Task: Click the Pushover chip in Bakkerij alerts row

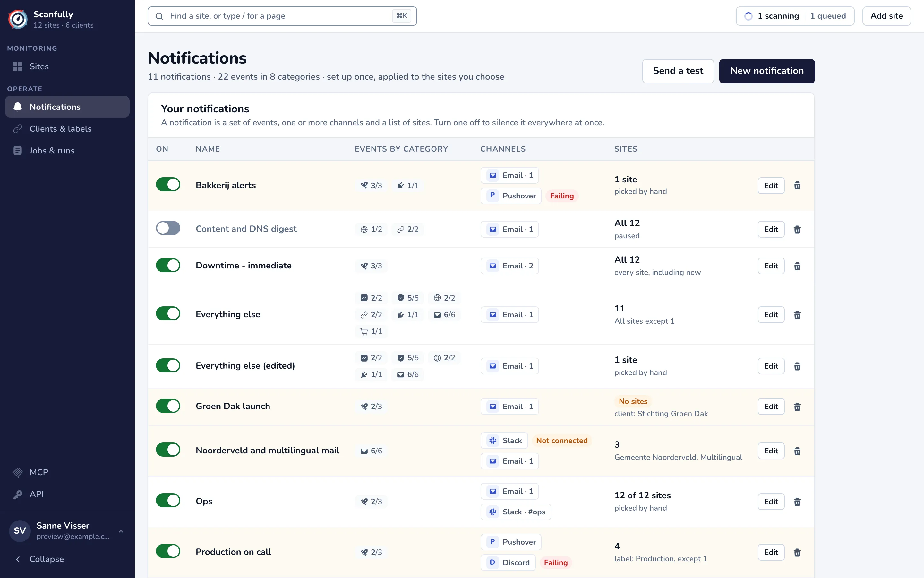Action: [511, 196]
